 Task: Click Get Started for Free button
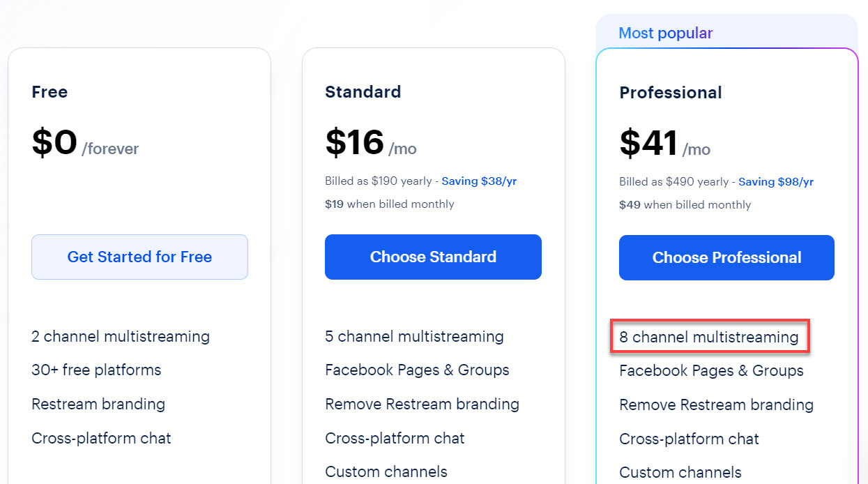[139, 257]
